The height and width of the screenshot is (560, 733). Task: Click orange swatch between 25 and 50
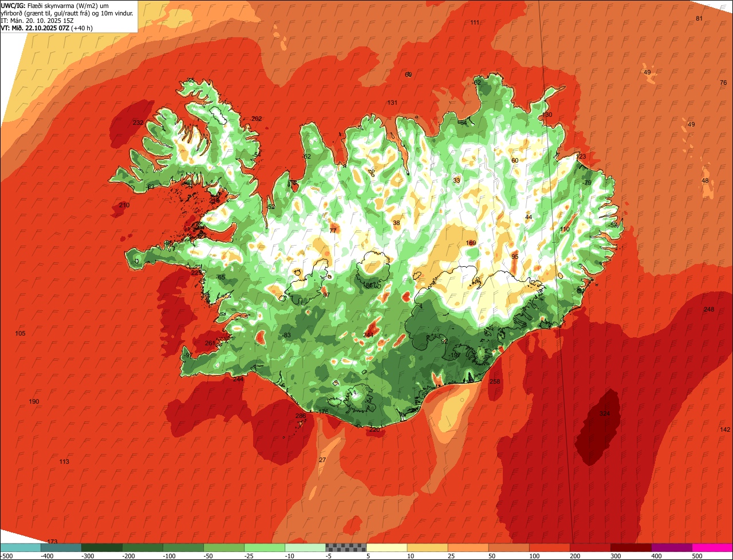coord(467,547)
